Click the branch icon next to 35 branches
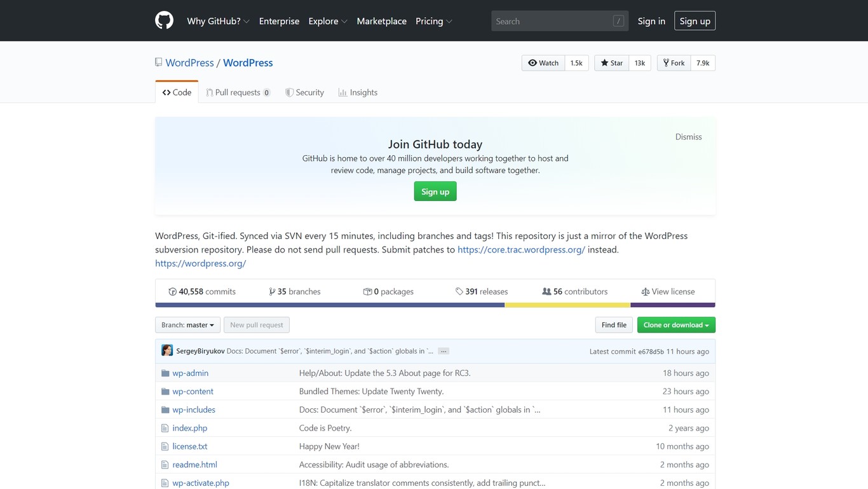The image size is (868, 489). pos(273,291)
